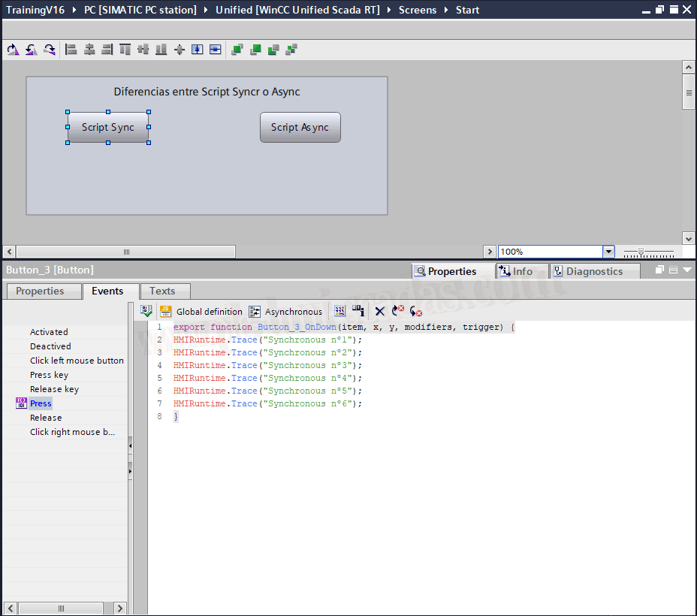
Task: Select the Release event in the list
Action: (x=46, y=418)
